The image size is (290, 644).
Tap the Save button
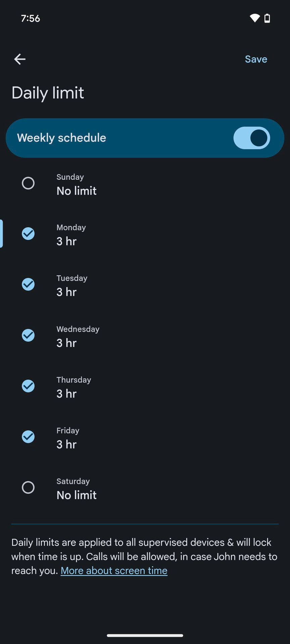256,59
